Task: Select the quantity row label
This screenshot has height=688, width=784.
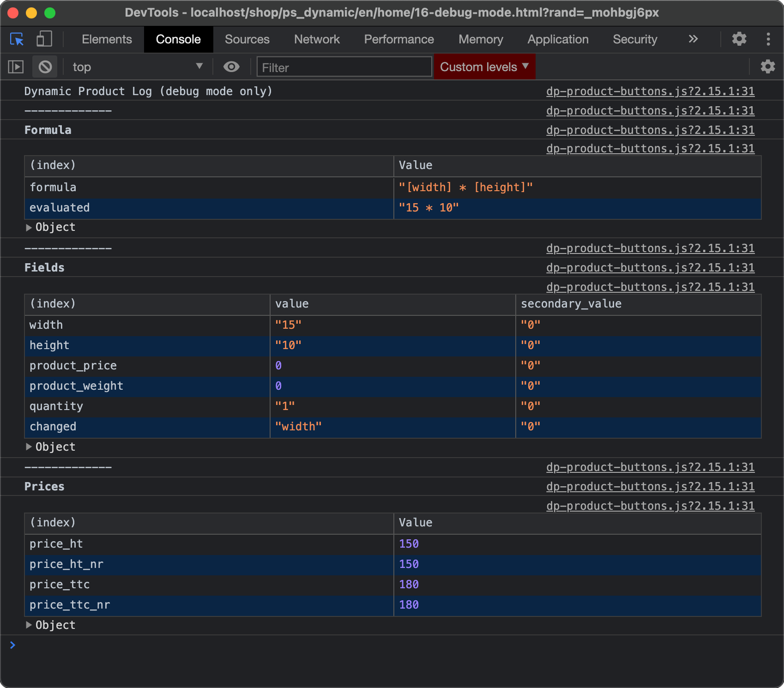Action: (56, 406)
